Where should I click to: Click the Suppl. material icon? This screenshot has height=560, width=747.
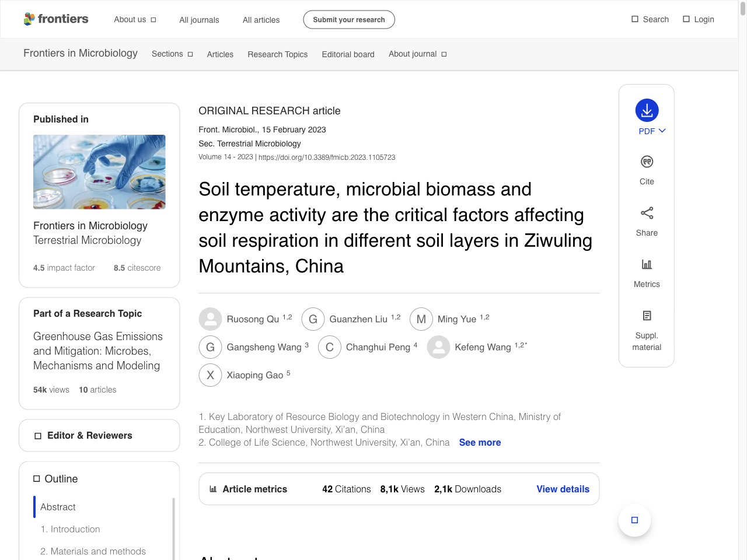[x=647, y=315]
